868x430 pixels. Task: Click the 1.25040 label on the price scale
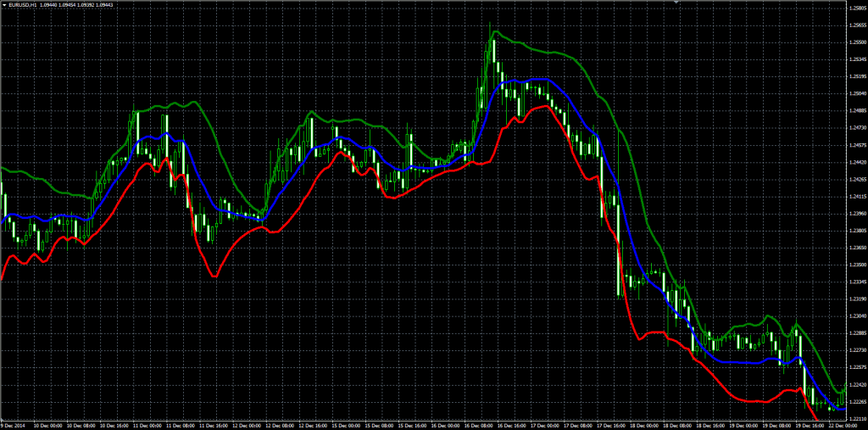coord(856,93)
